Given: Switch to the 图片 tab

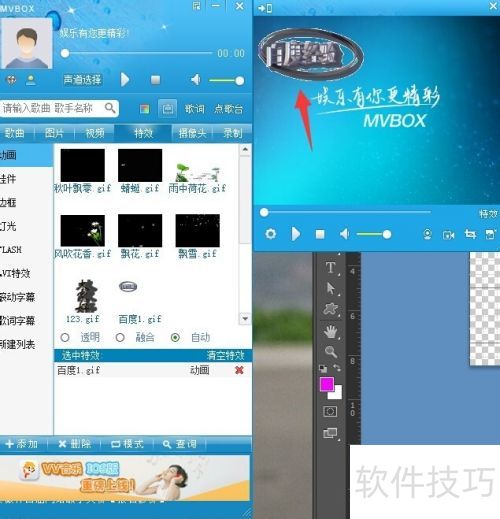Looking at the screenshot, I should pos(54,133).
